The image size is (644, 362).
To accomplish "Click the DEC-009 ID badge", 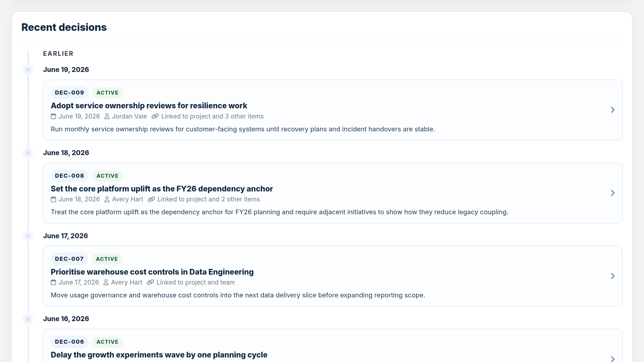I will 69,93.
